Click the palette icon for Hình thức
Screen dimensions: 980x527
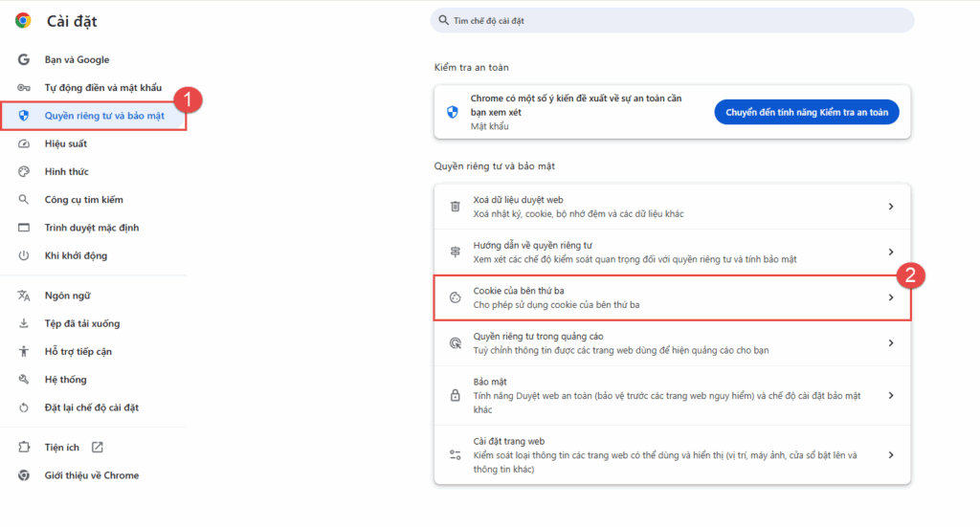[24, 171]
